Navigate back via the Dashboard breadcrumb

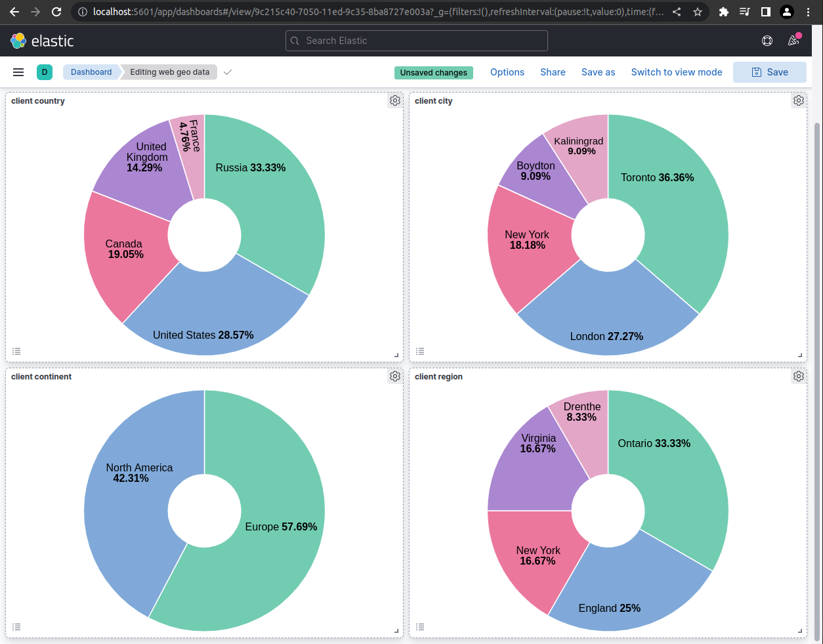pyautogui.click(x=91, y=72)
